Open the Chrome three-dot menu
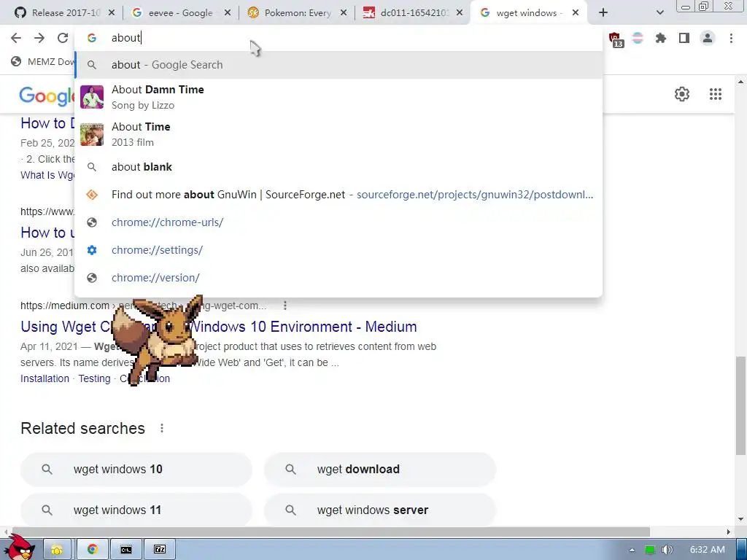The height and width of the screenshot is (560, 747). [x=731, y=38]
